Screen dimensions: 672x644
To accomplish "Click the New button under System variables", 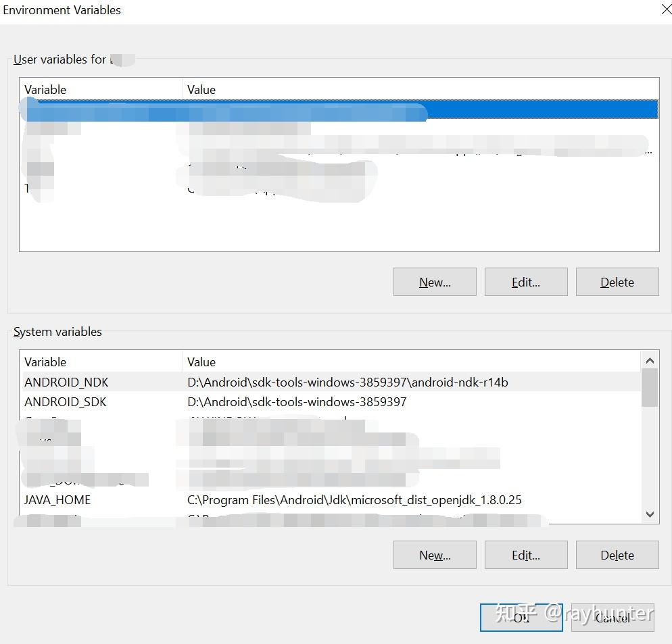I will (434, 554).
